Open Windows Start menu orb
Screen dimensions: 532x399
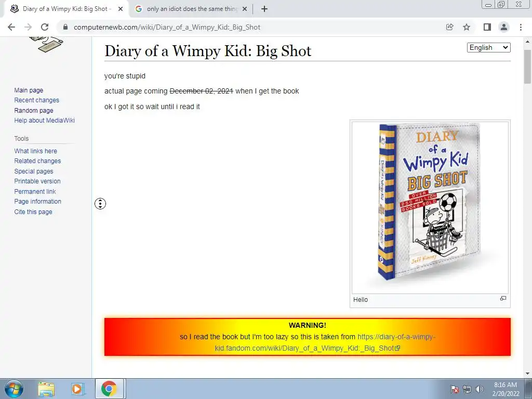pos(14,389)
